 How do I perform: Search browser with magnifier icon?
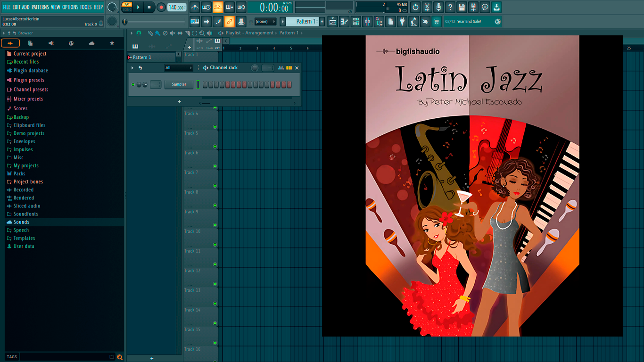point(120,357)
